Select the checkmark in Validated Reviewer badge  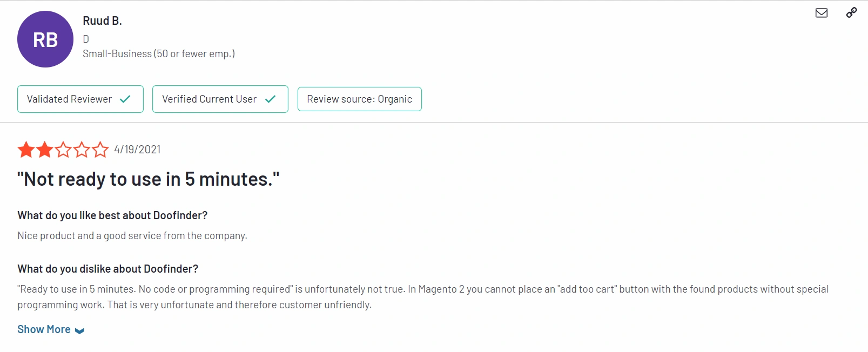(x=125, y=99)
